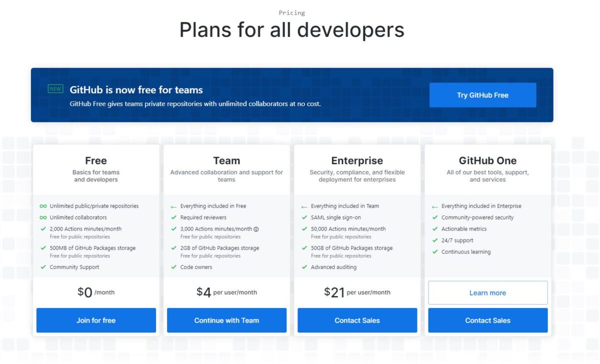The height and width of the screenshot is (364, 600).
Task: Open the Learn more link for GitHub One
Action: pyautogui.click(x=487, y=292)
